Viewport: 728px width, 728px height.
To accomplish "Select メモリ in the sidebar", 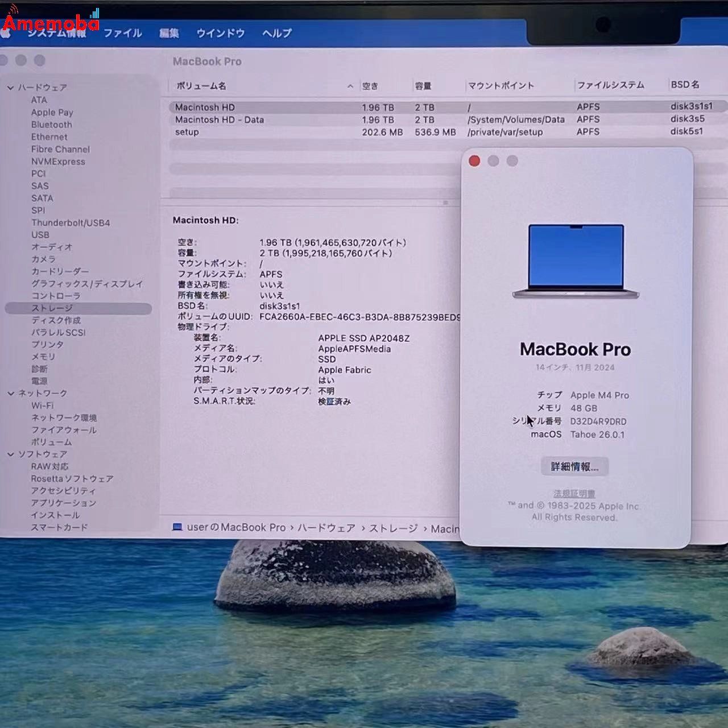I will [43, 357].
